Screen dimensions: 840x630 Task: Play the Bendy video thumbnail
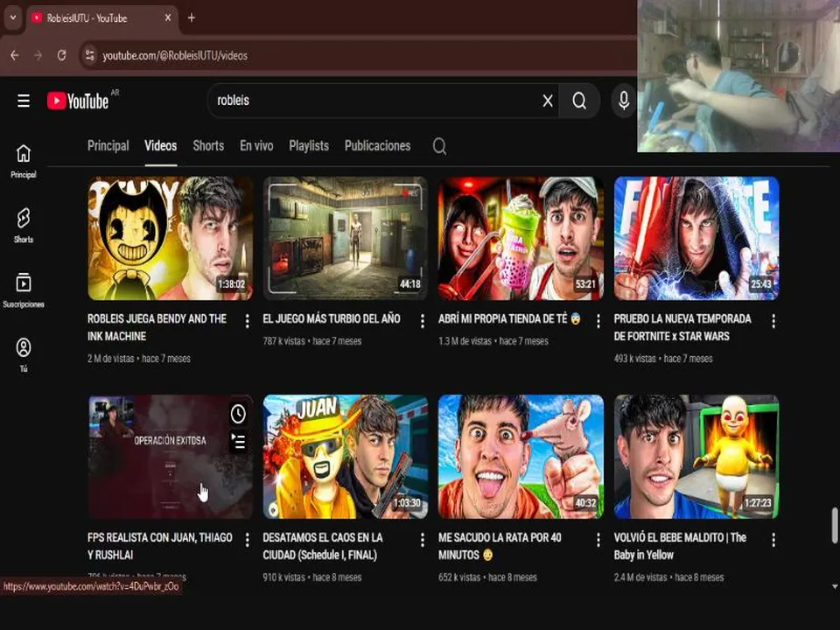(x=171, y=238)
